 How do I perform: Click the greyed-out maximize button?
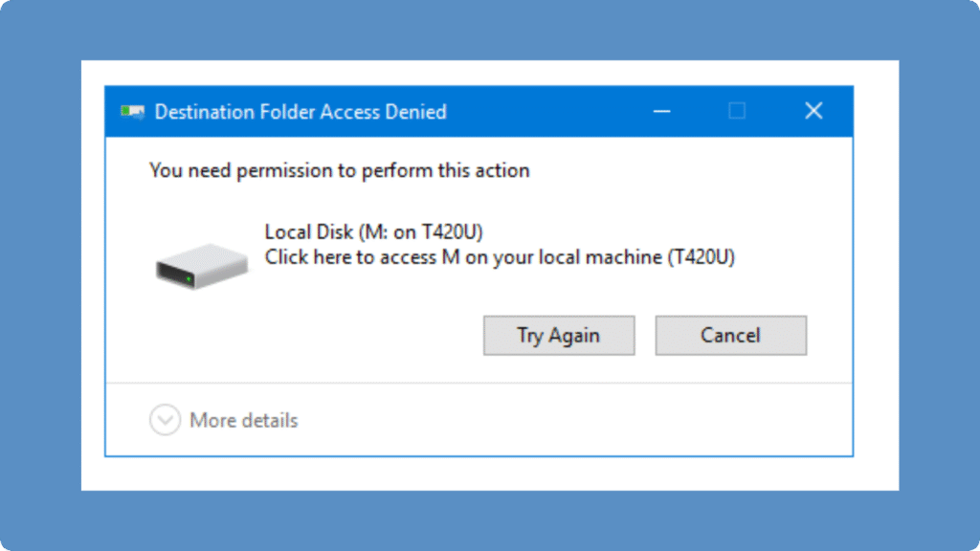737,112
